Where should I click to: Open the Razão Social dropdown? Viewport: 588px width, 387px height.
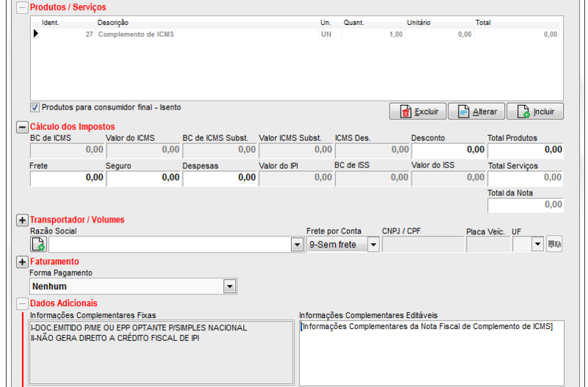297,245
